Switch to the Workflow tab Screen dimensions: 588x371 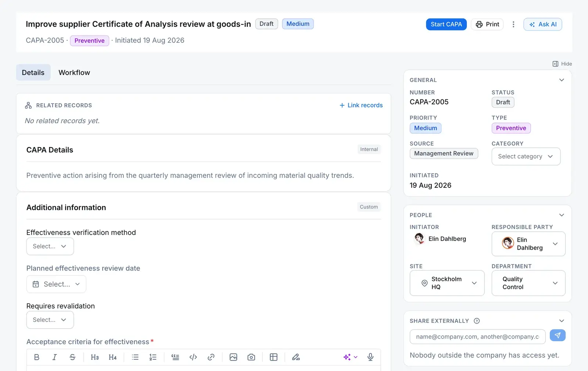tap(74, 72)
